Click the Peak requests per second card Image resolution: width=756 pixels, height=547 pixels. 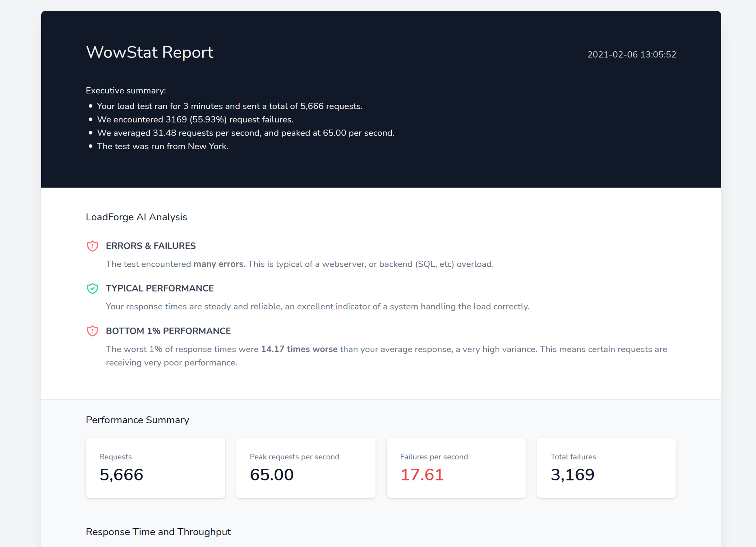[x=306, y=468]
